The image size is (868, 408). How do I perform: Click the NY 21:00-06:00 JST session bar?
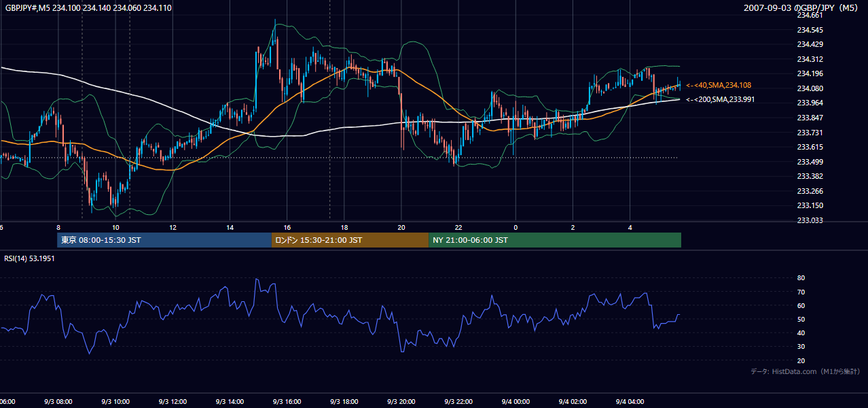(x=555, y=240)
